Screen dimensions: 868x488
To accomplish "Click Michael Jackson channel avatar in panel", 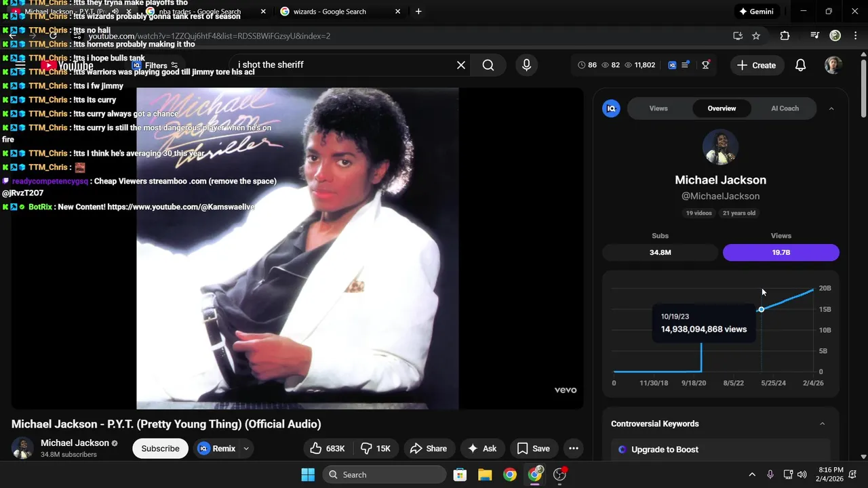I will 720,147.
